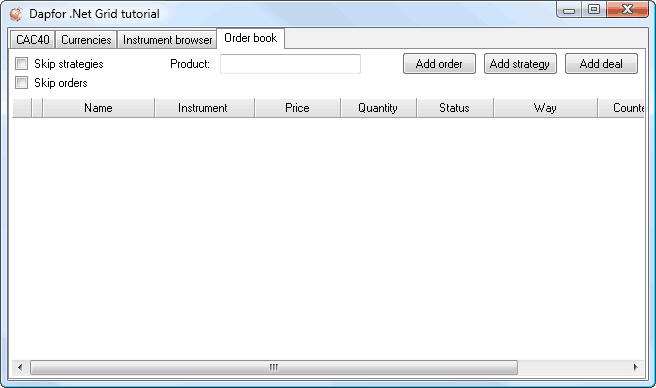Click the Add order button
This screenshot has width=656, height=388.
[439, 64]
